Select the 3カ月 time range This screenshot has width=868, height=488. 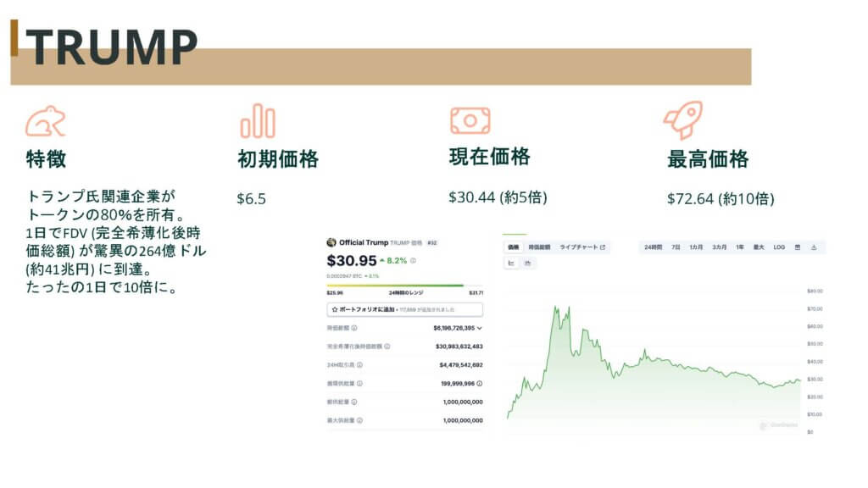(719, 247)
